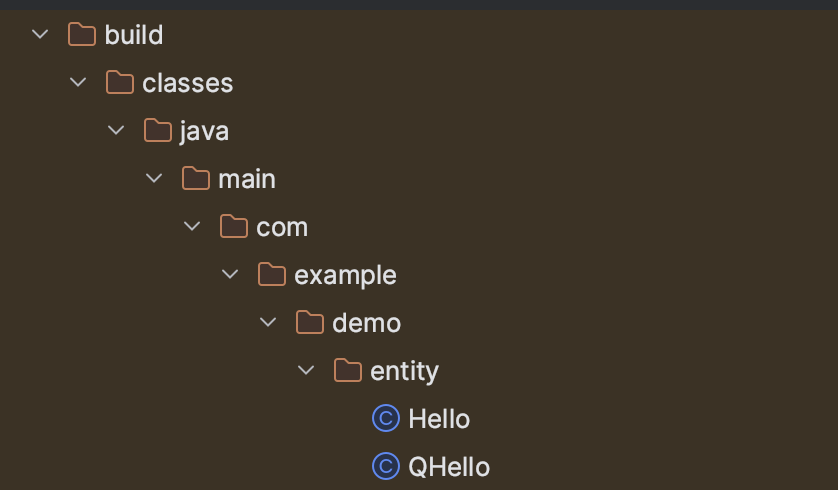Collapse the java folder chevron
The width and height of the screenshot is (838, 490).
(x=116, y=130)
